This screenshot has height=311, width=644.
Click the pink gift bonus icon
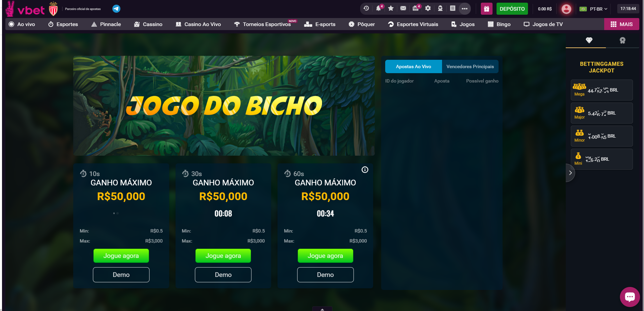tap(487, 9)
